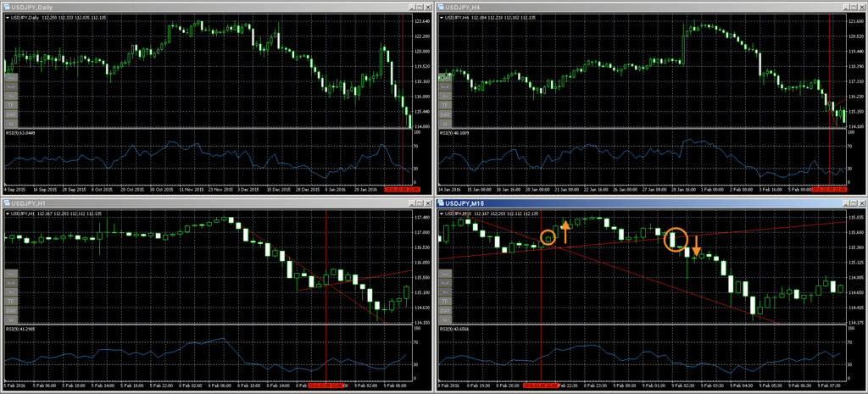Click the chart icon in the USDJPY,H4 title bar
Viewport: 868px width, 394px height.
pos(441,7)
